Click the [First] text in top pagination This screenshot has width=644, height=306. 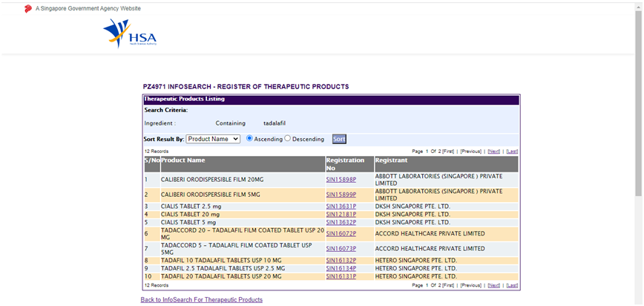(x=447, y=152)
